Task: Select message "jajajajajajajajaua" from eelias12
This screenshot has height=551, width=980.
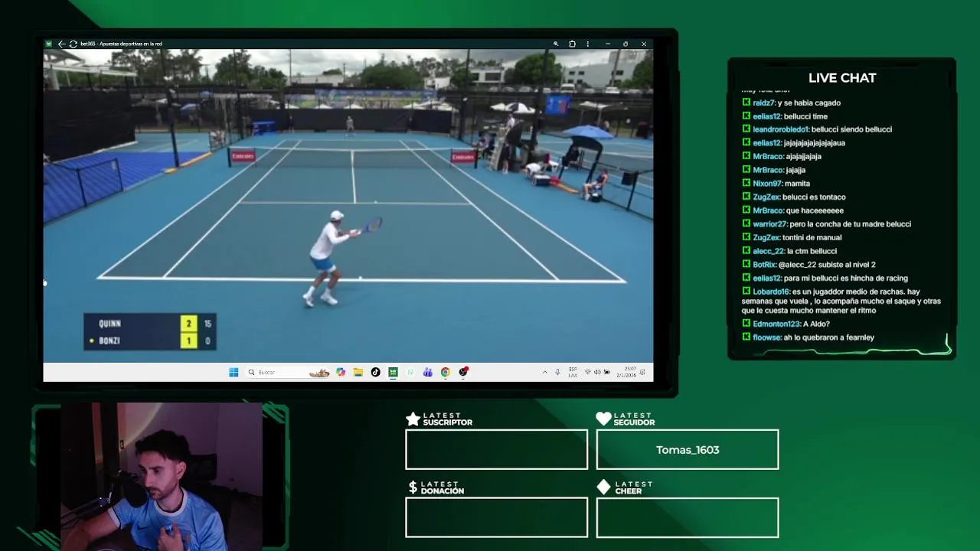Action: point(815,143)
